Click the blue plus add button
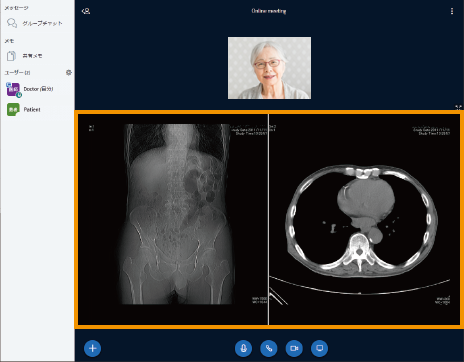464x362 pixels. point(92,348)
